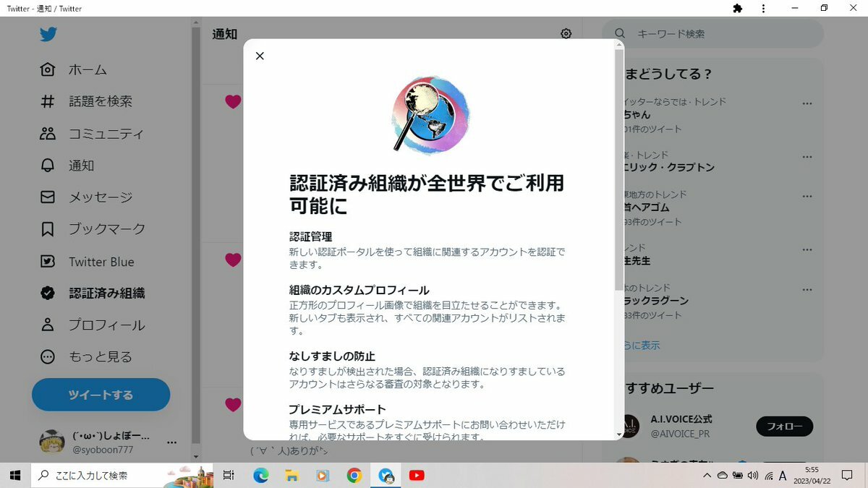The height and width of the screenshot is (488, 868).
Task: Open メッセージ envelope icon
Action: [x=48, y=197]
